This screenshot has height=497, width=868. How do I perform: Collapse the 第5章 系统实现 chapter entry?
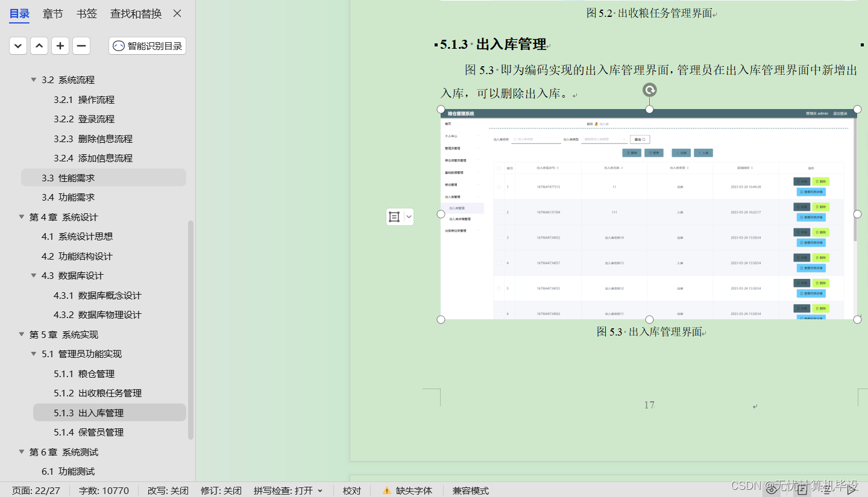22,334
